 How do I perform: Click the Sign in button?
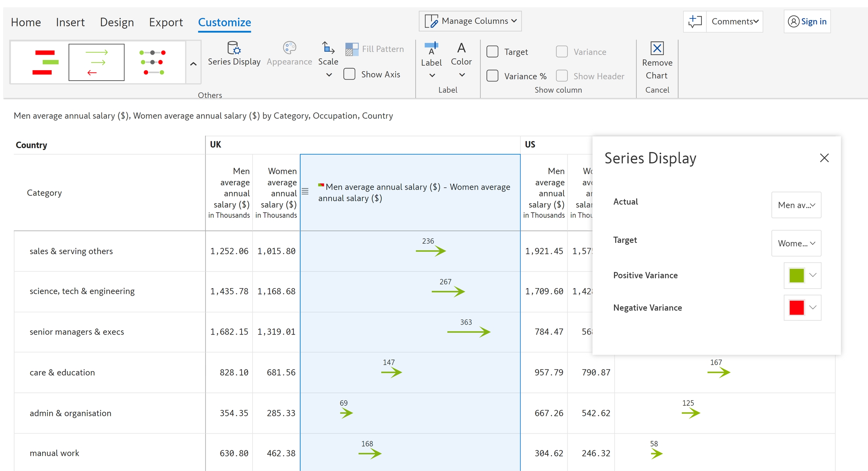point(807,21)
